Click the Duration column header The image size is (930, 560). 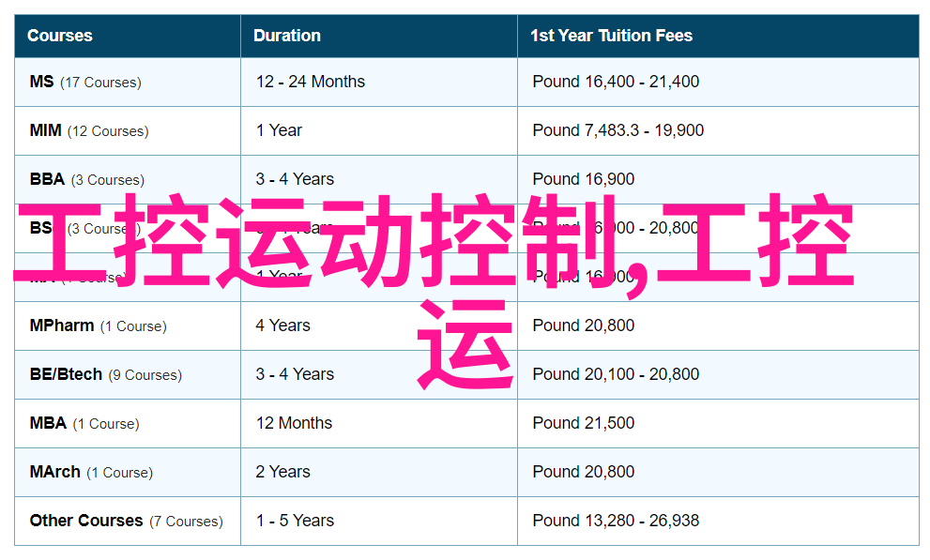click(287, 36)
